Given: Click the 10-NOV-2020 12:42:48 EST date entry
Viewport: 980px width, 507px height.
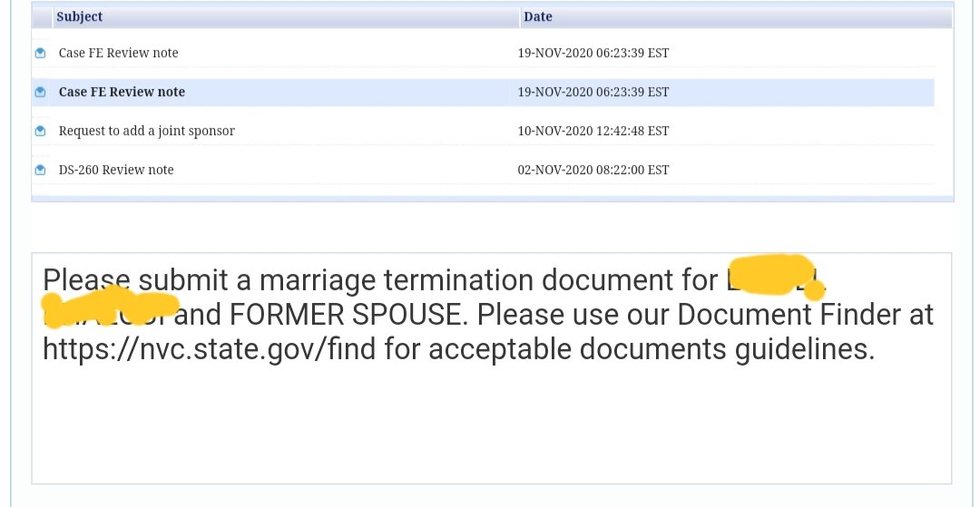Looking at the screenshot, I should 593,132.
